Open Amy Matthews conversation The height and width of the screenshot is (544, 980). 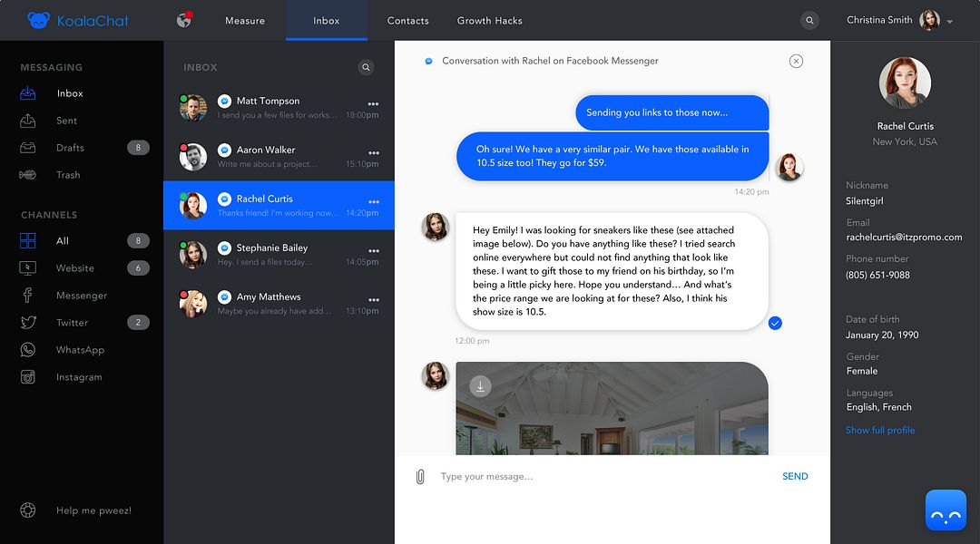pos(279,303)
